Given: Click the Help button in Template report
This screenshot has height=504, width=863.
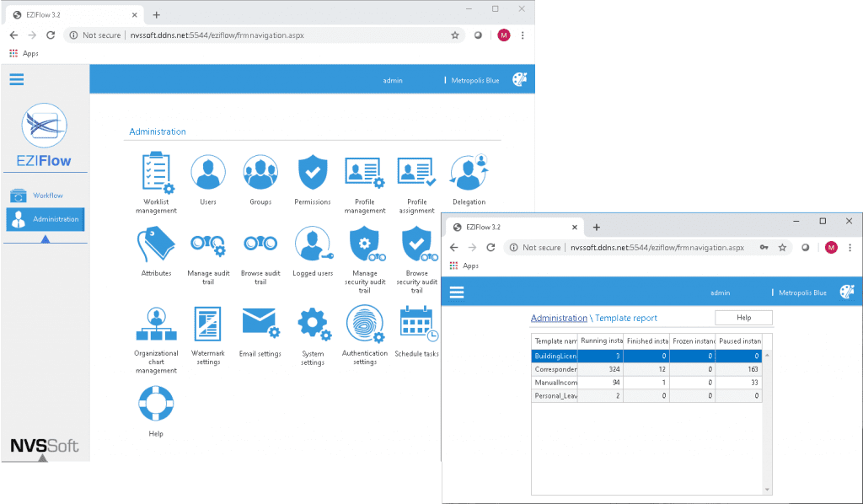Looking at the screenshot, I should point(743,318).
